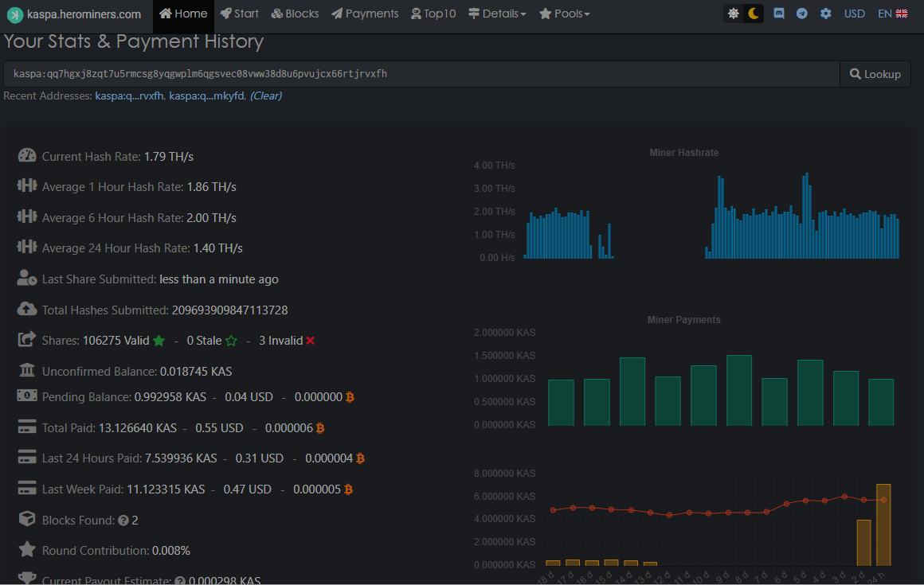This screenshot has height=585, width=924.
Task: Click the outlined Stale shares star
Action: click(231, 340)
